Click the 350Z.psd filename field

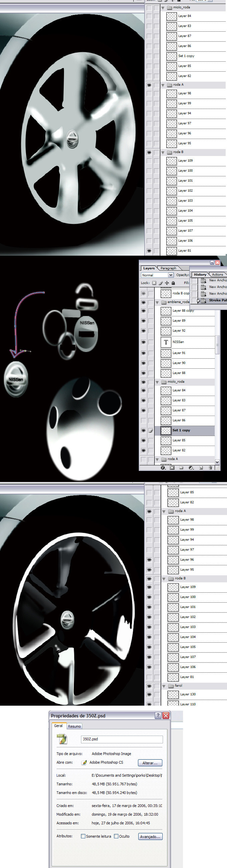coord(122,739)
